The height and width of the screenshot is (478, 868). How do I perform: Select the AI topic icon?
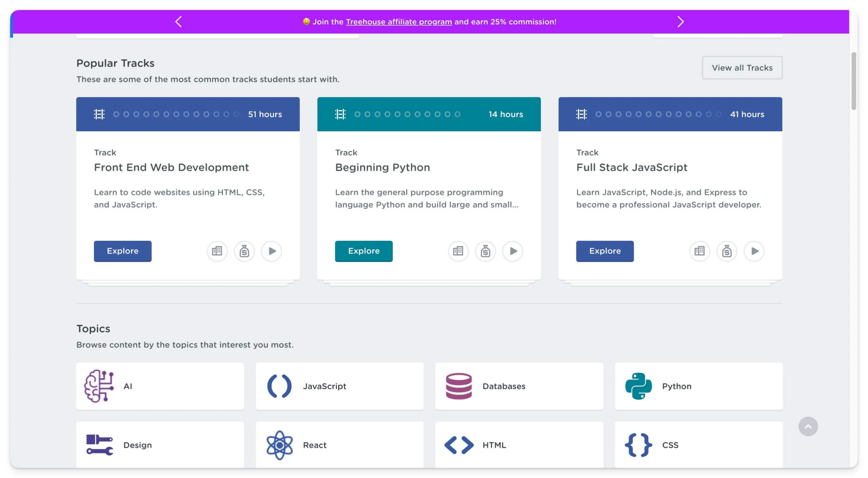(98, 386)
